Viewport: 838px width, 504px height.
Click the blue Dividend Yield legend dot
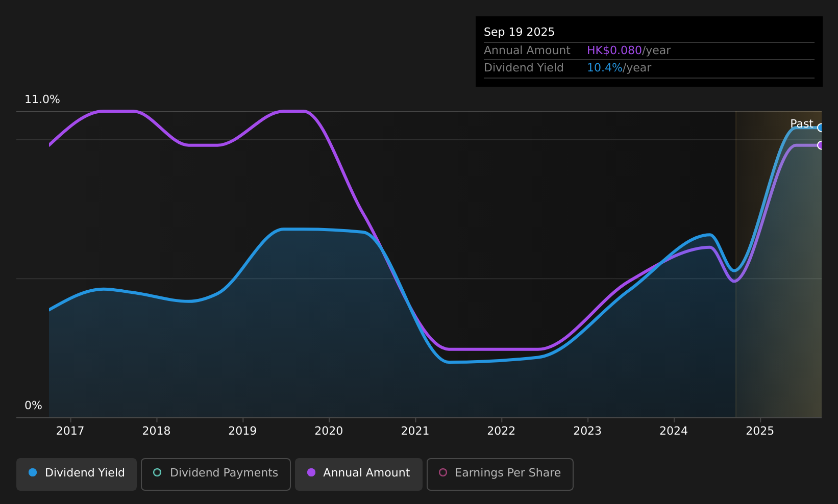point(33,472)
